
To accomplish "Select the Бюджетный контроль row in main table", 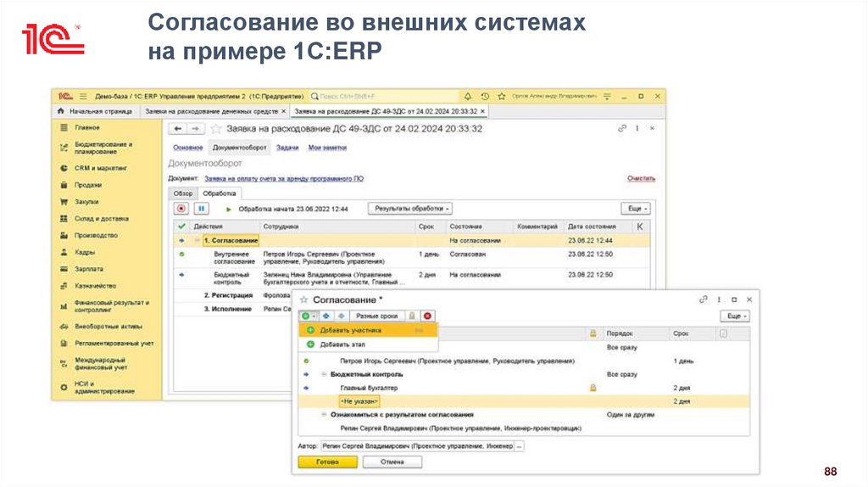I will point(413,278).
